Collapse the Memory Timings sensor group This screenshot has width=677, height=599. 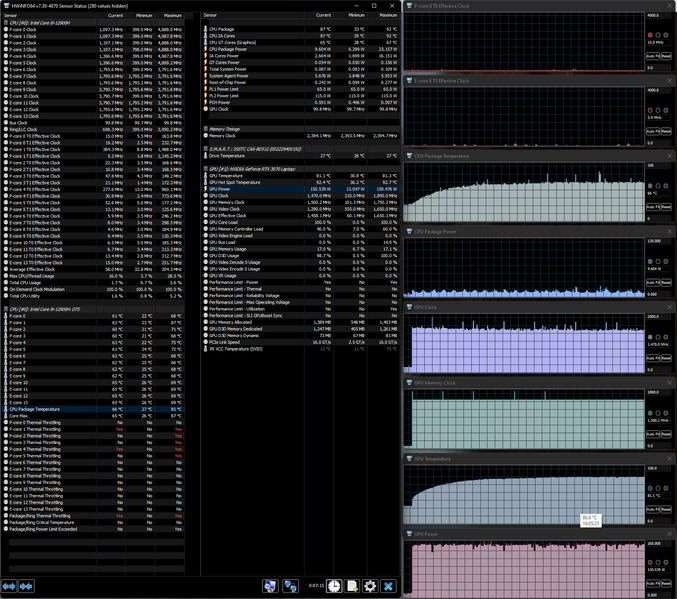(206, 129)
